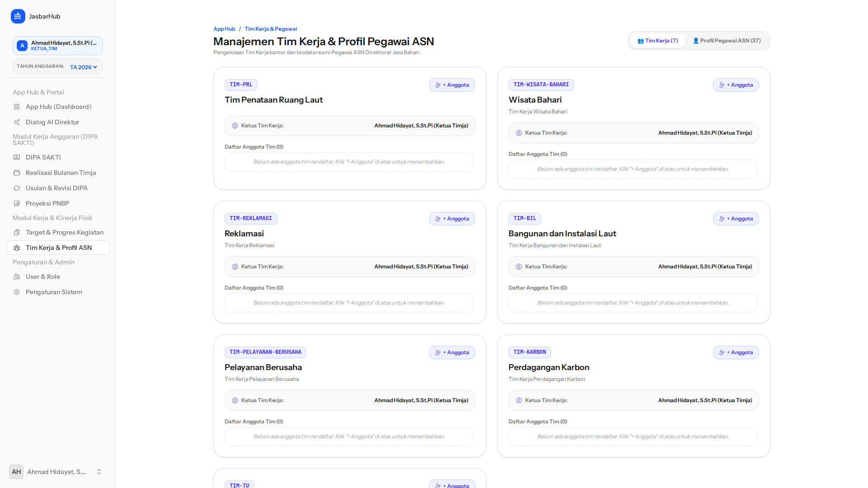This screenshot has width=868, height=488.
Task: Add Anggota to Tim Penataan Ruang Laut
Action: (x=452, y=85)
